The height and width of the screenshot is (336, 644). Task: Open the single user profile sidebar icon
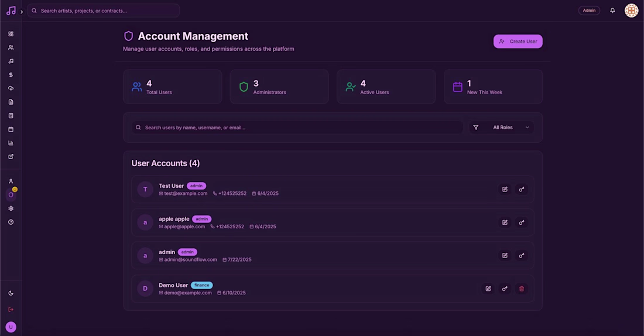pos(11,181)
